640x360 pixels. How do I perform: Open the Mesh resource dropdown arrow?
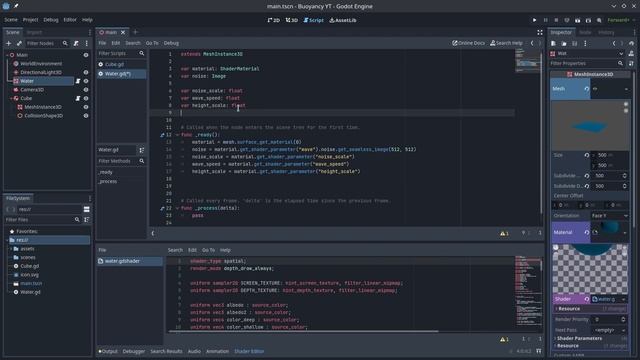point(626,89)
